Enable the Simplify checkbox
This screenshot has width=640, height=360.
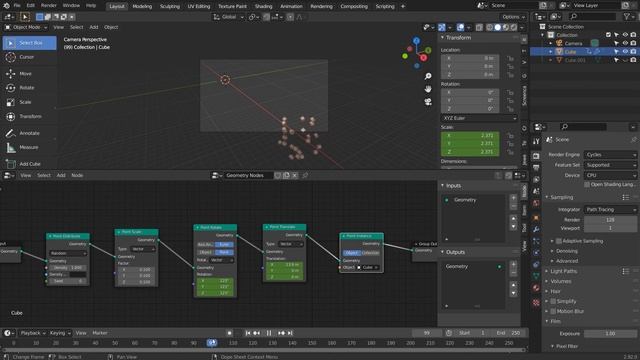point(553,301)
